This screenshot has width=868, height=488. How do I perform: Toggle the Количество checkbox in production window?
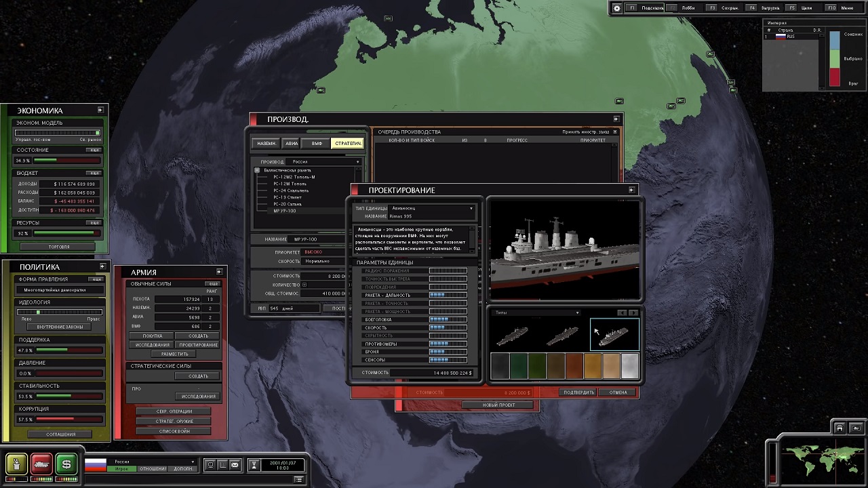pyautogui.click(x=304, y=285)
